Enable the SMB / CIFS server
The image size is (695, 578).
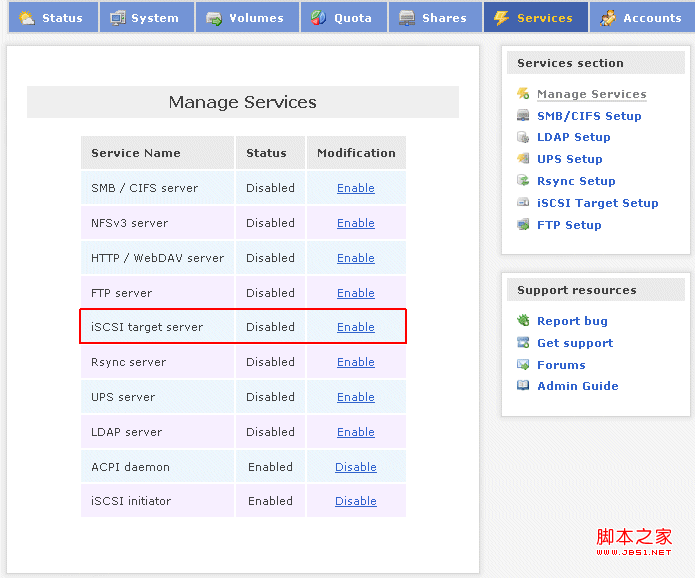[x=356, y=188]
